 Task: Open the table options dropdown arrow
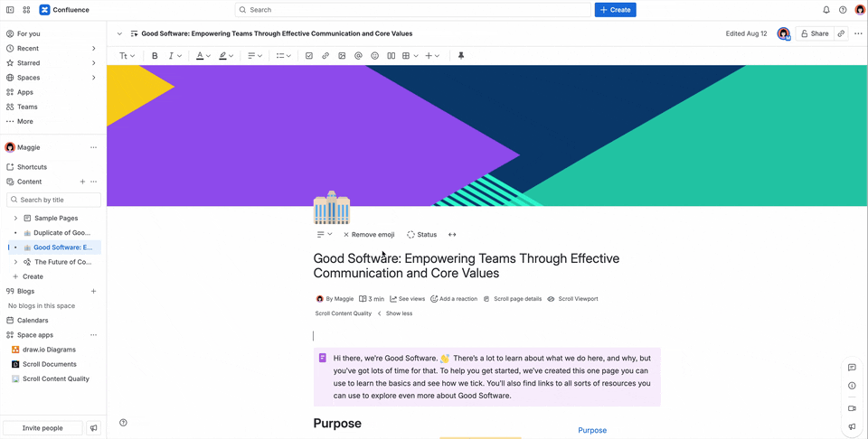416,56
